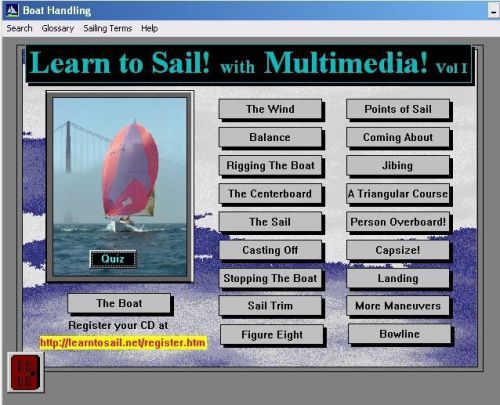Open The Centerboard lesson
Image resolution: width=500 pixels, height=405 pixels.
tap(270, 194)
